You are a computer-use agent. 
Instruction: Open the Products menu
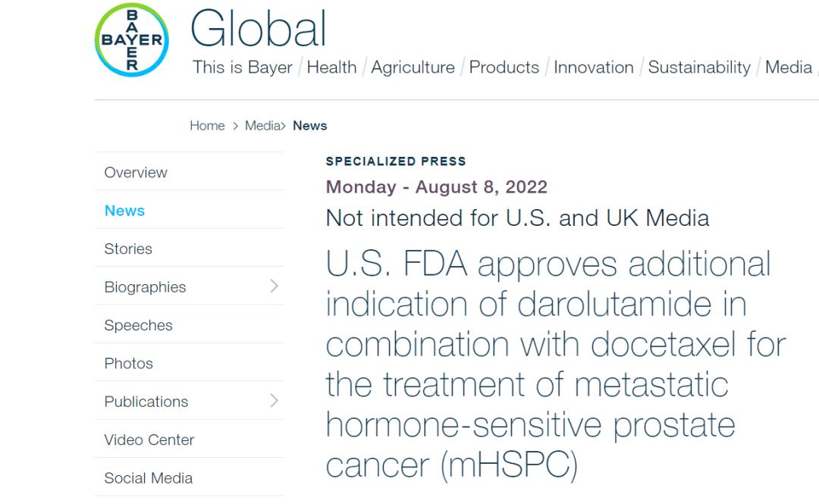pos(504,67)
